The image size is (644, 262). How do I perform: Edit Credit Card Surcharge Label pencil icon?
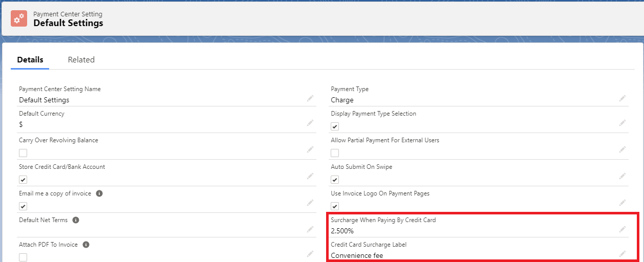tap(622, 253)
